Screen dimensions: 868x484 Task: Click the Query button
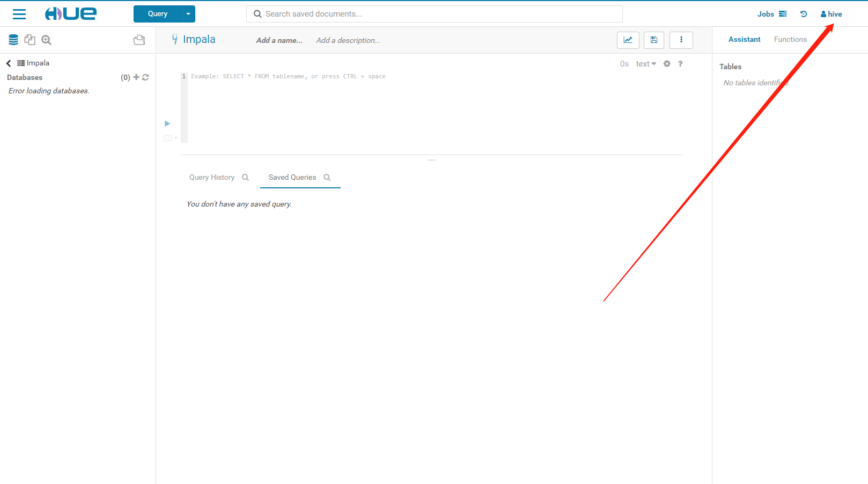pos(158,14)
